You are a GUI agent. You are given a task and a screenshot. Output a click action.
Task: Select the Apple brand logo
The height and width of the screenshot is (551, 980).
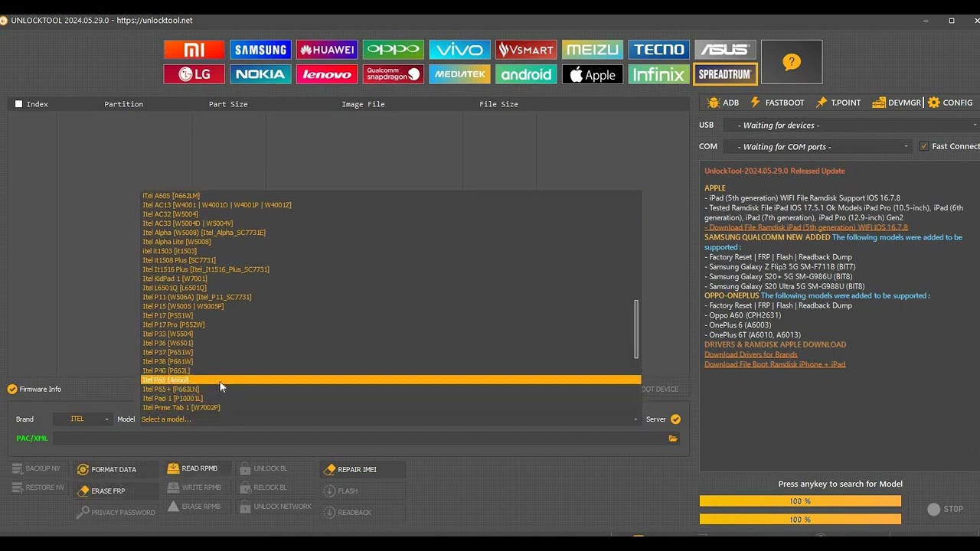[x=593, y=74]
